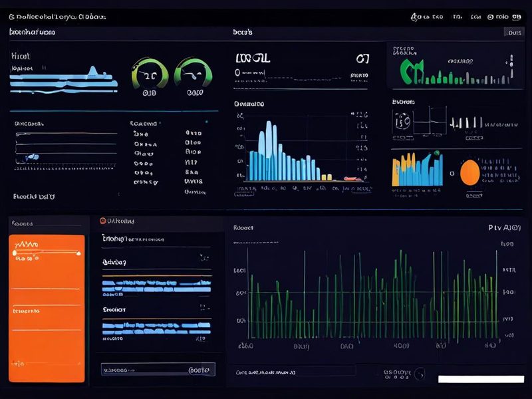
Task: Click the right handle of the orange panel slider
Action: (x=78, y=253)
